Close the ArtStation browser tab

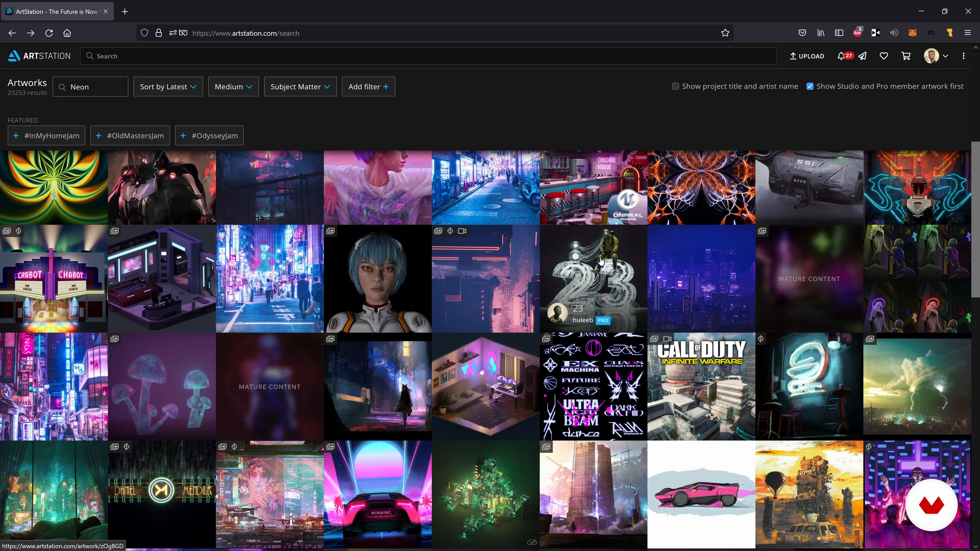click(x=106, y=11)
